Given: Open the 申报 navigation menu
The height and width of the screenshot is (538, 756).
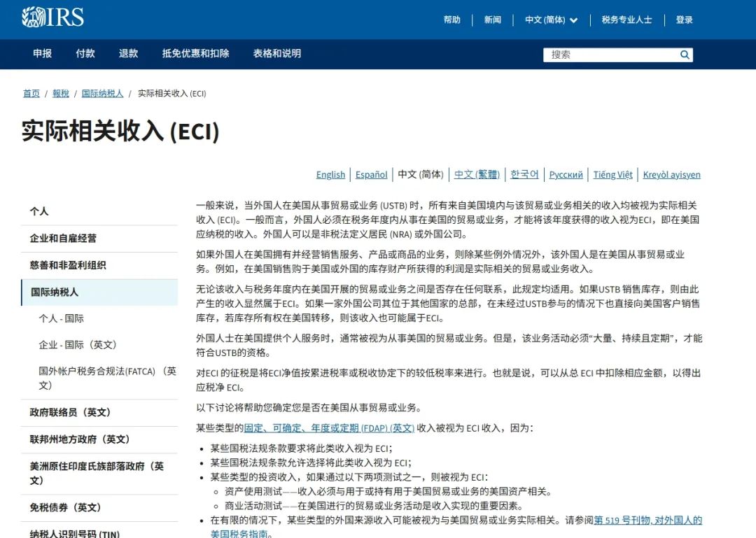Looking at the screenshot, I should pyautogui.click(x=42, y=53).
